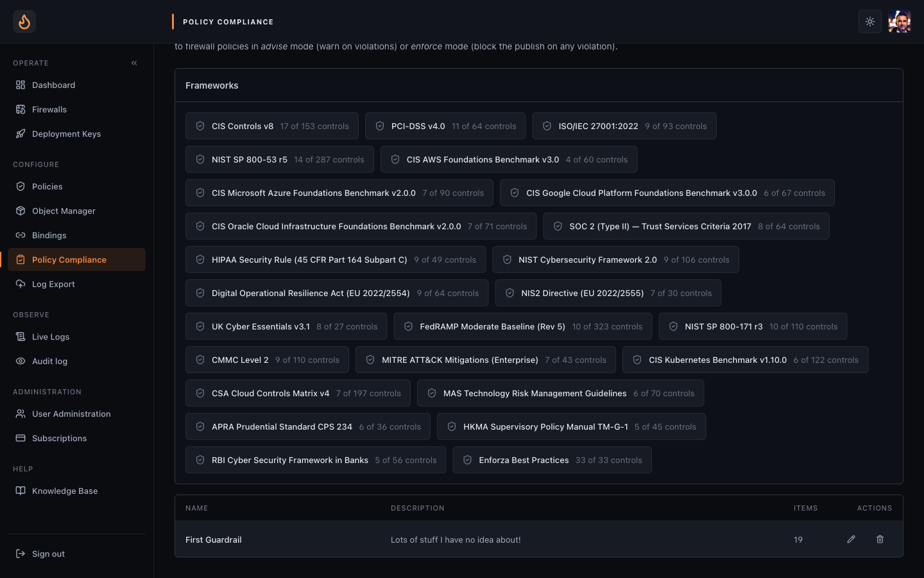
Task: View Live Logs in sidebar
Action: point(77,337)
